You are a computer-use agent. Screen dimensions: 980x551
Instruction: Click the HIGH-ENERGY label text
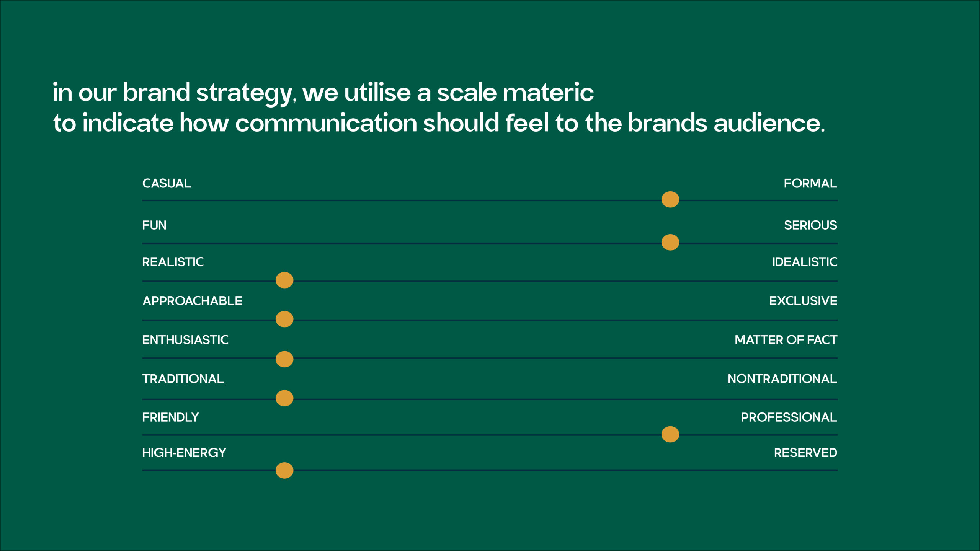pyautogui.click(x=184, y=453)
